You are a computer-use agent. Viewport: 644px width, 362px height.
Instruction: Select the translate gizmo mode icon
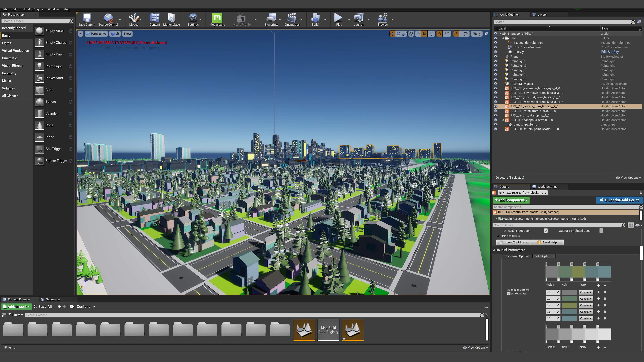click(392, 34)
